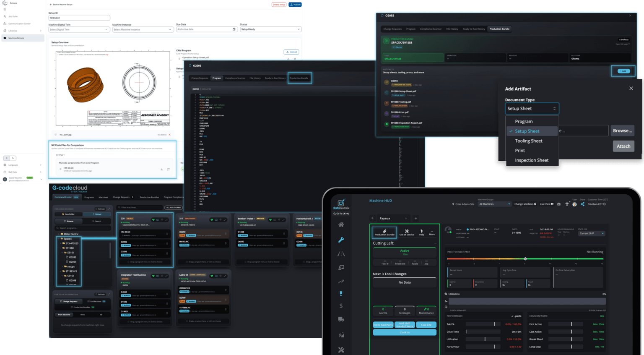Click the Help icon in Pazmax panel
The width and height of the screenshot is (644, 355).
coord(421,231)
